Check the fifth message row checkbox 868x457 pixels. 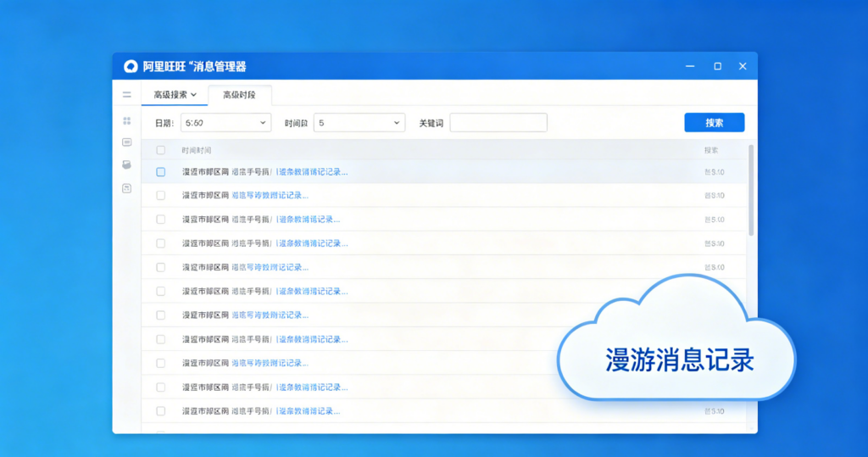pyautogui.click(x=160, y=267)
